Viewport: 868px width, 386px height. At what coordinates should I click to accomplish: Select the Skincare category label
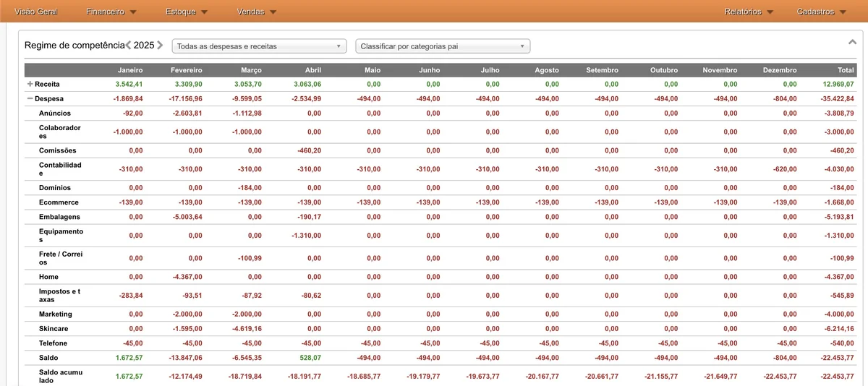[54, 329]
